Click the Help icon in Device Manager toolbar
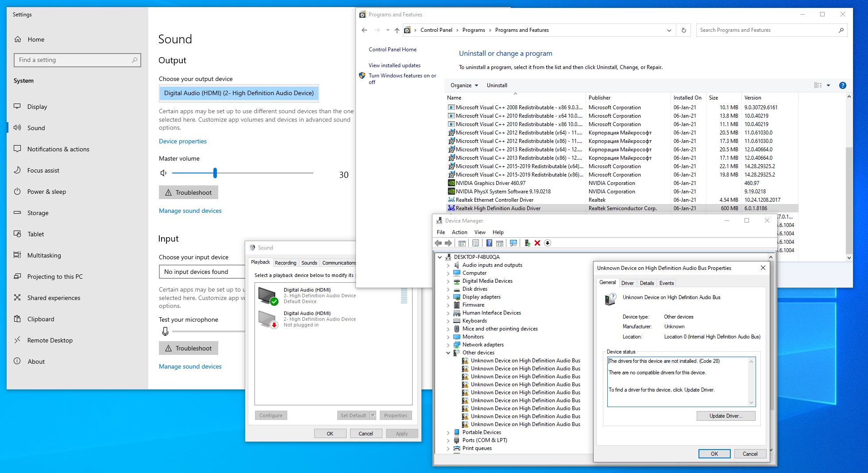Viewport: 868px width, 473px height. click(489, 243)
